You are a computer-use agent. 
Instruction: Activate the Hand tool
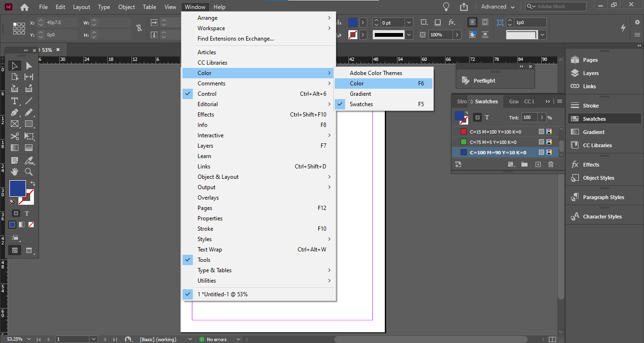[x=15, y=172]
